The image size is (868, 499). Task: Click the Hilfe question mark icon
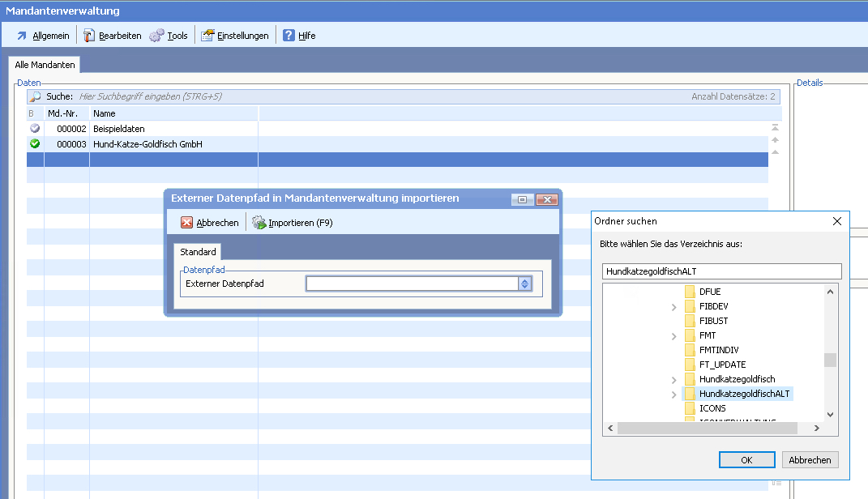[289, 36]
